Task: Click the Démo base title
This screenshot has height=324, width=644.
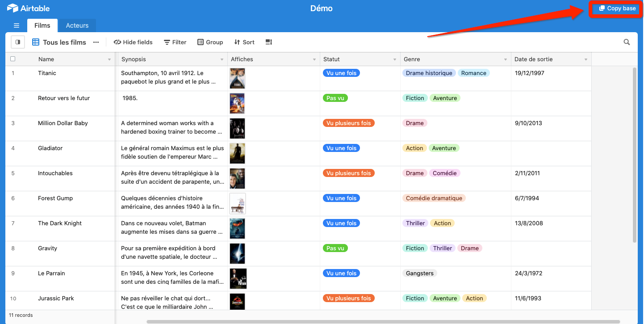Action: tap(322, 8)
